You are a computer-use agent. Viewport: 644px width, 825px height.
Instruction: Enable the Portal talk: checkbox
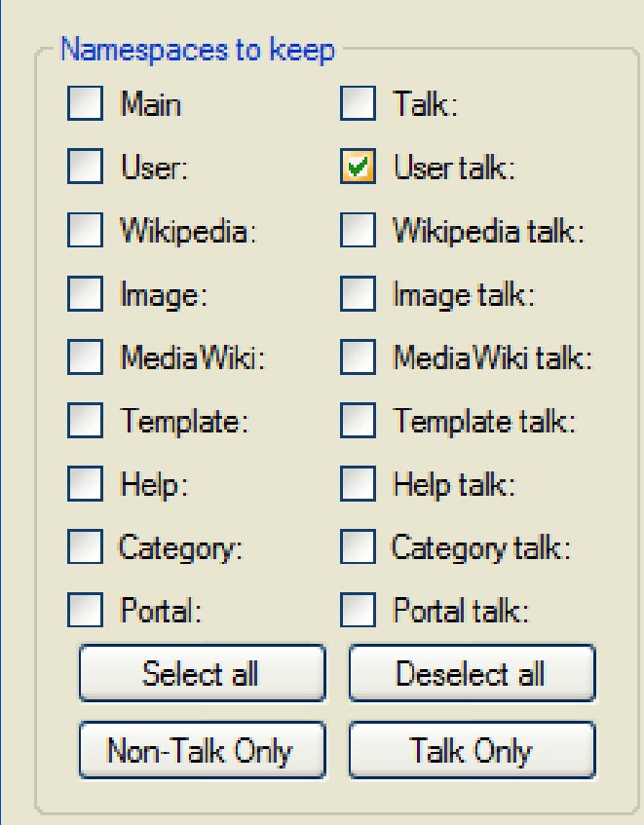tap(358, 611)
